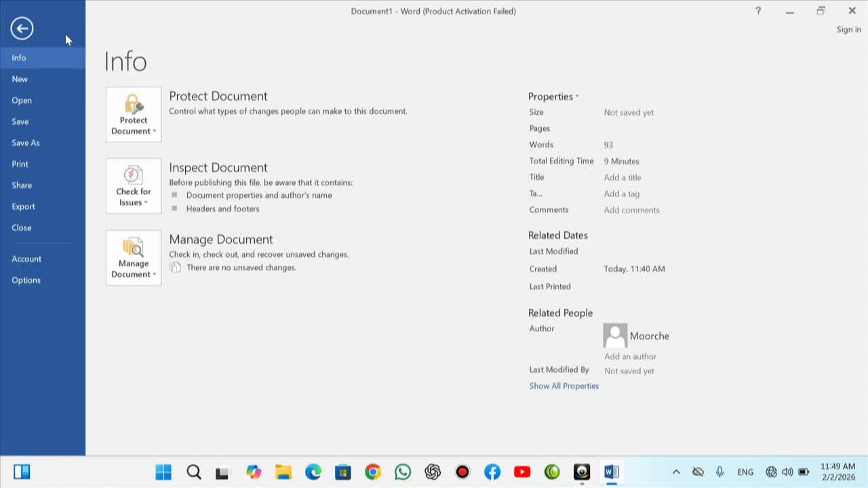Click the Today, 11:40 AM created date
The width and height of the screenshot is (868, 488).
(x=634, y=269)
